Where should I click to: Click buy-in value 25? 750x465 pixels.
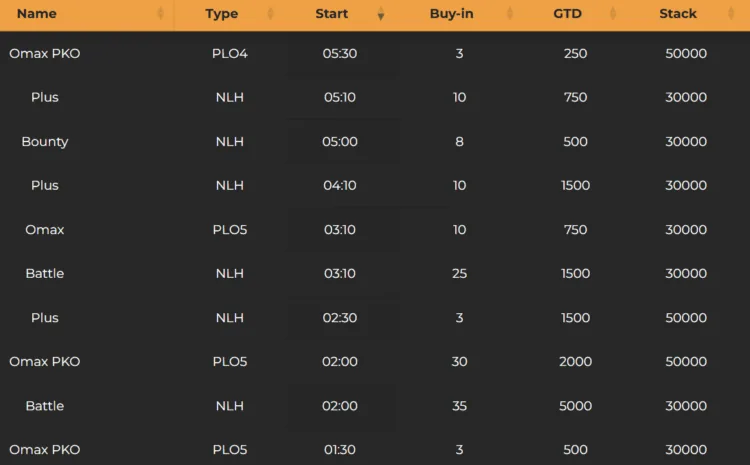459,273
